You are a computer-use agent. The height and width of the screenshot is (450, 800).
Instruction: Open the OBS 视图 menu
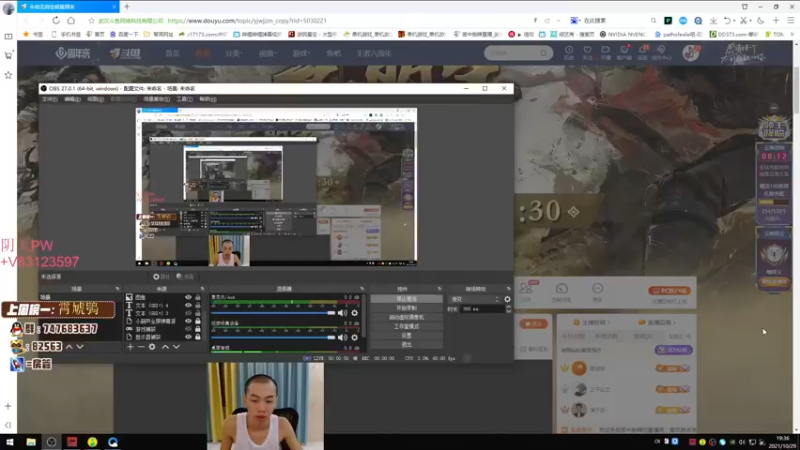pos(95,99)
